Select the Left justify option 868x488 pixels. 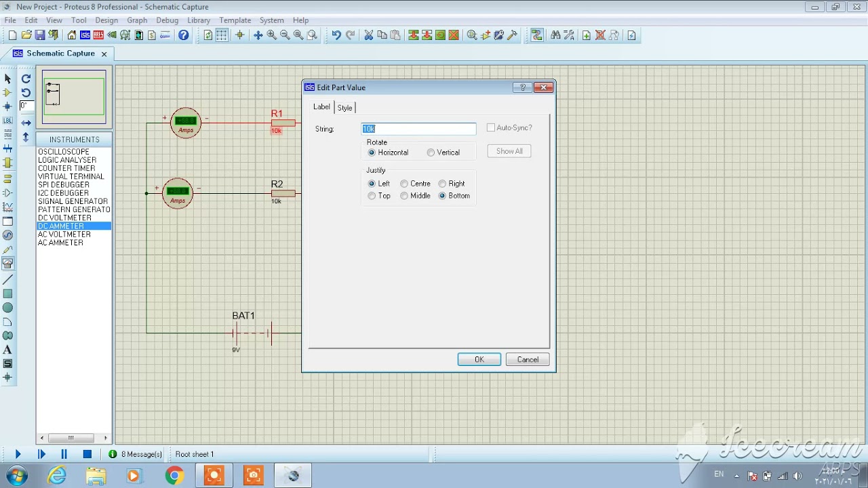pos(379,184)
